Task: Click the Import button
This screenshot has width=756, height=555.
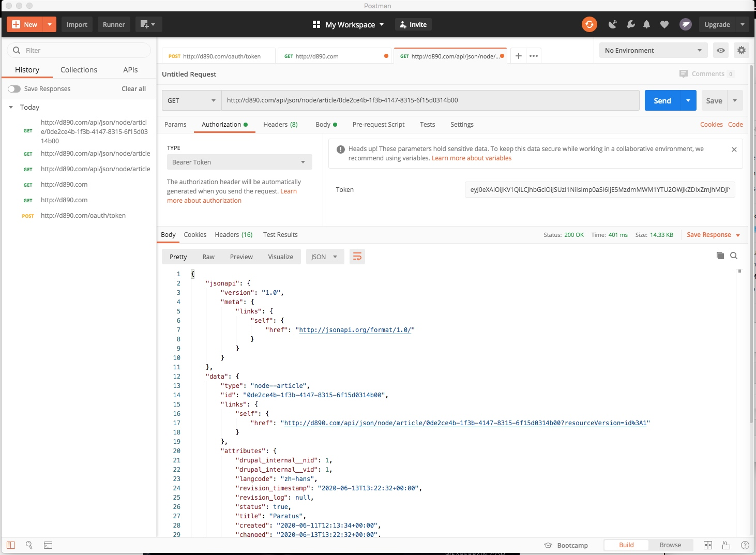Action: [77, 24]
